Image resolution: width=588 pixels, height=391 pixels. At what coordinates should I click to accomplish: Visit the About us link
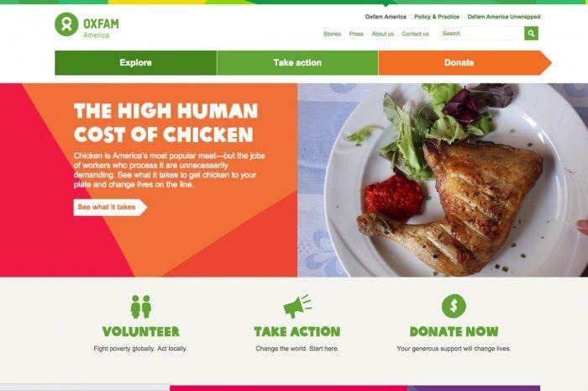tap(383, 34)
